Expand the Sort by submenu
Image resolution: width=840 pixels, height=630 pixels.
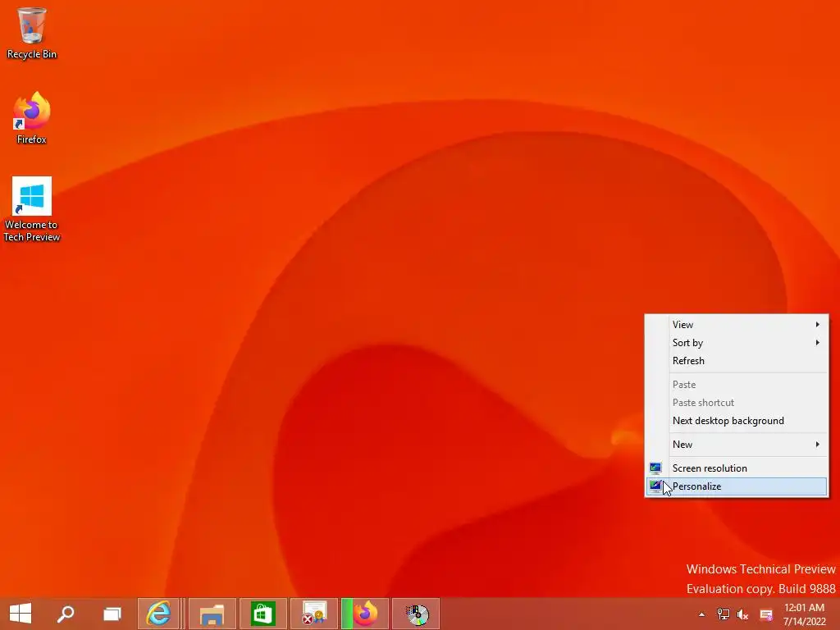coord(737,343)
